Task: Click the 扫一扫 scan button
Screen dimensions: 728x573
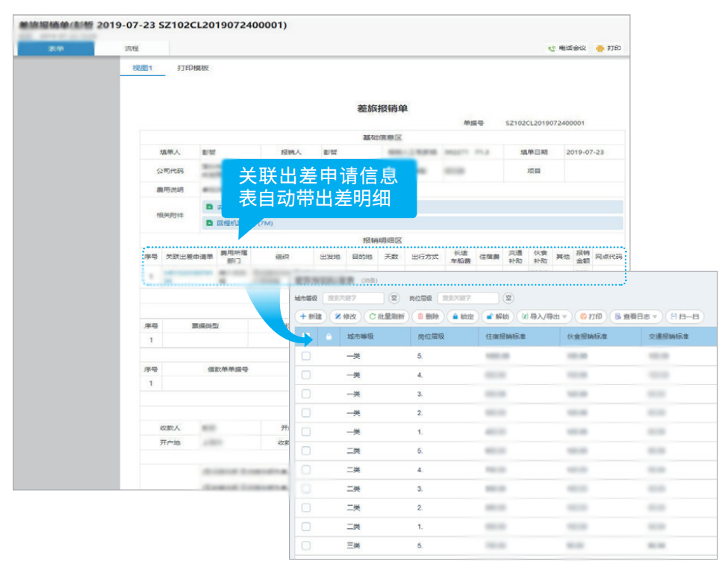Action: pyautogui.click(x=685, y=316)
